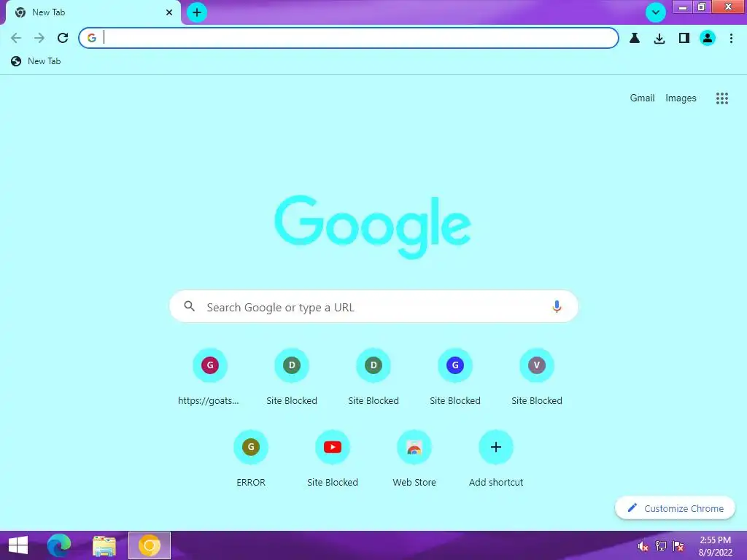Toggle the side panel icon
The width and height of the screenshot is (747, 560).
(684, 38)
